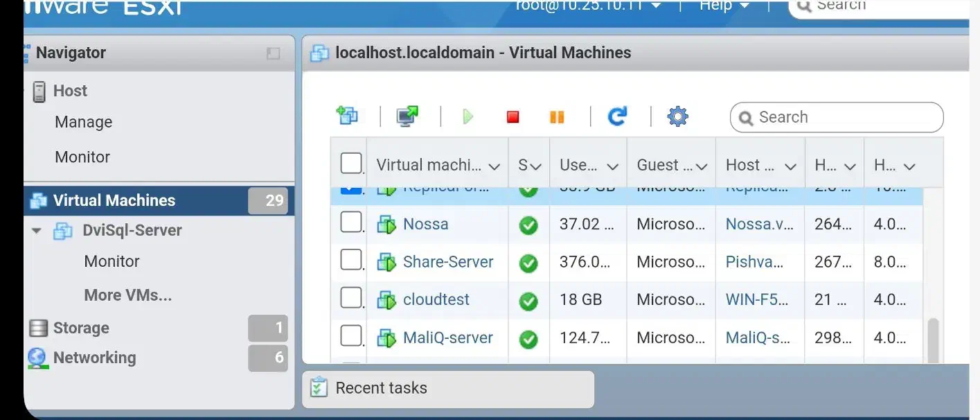This screenshot has width=980, height=420.
Task: Select Networking in the Navigator
Action: click(94, 358)
